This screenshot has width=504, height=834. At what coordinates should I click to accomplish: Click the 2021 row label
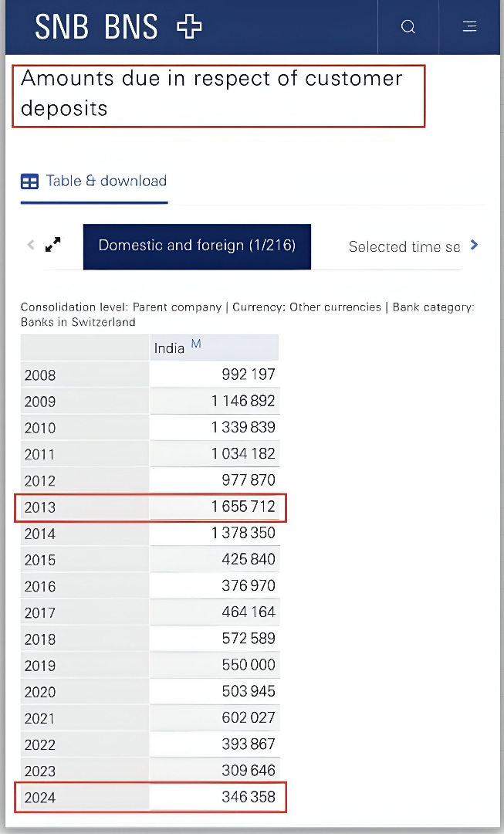[x=41, y=718]
